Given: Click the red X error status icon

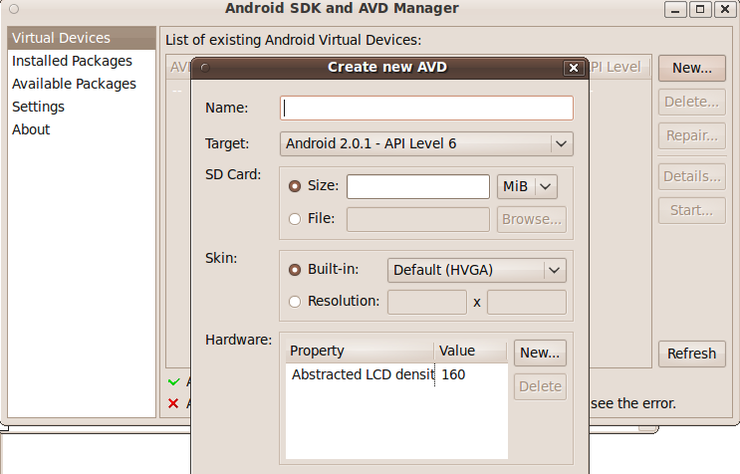Looking at the screenshot, I should tap(173, 403).
